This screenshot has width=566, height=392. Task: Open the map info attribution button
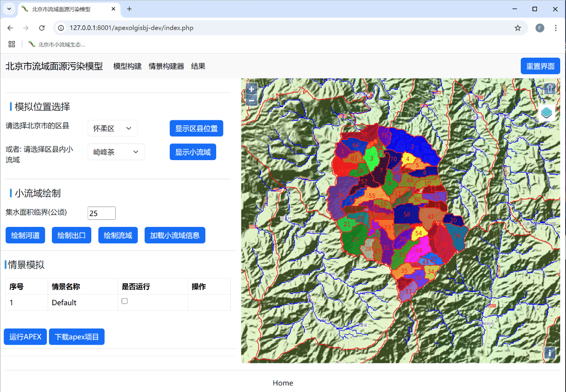549,353
